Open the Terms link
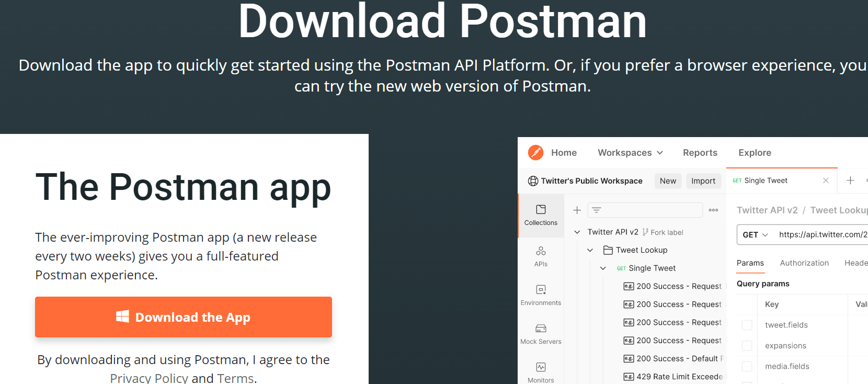This screenshot has width=868, height=384. (x=235, y=378)
